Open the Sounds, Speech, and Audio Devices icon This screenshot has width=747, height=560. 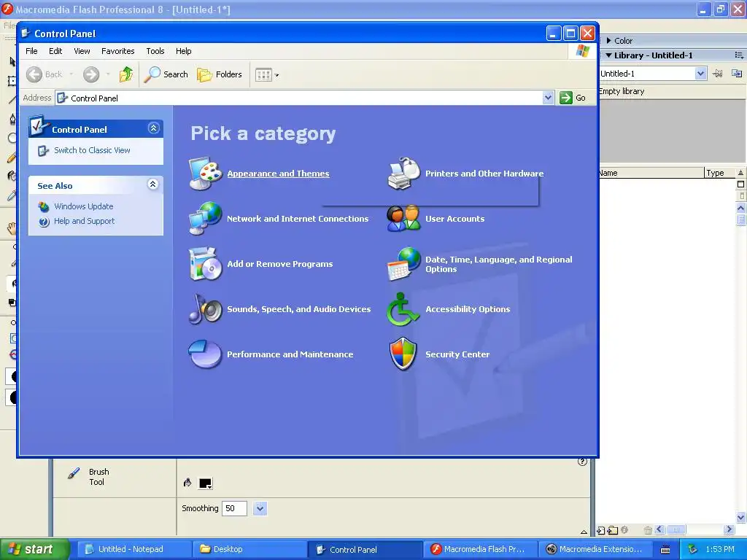point(205,309)
